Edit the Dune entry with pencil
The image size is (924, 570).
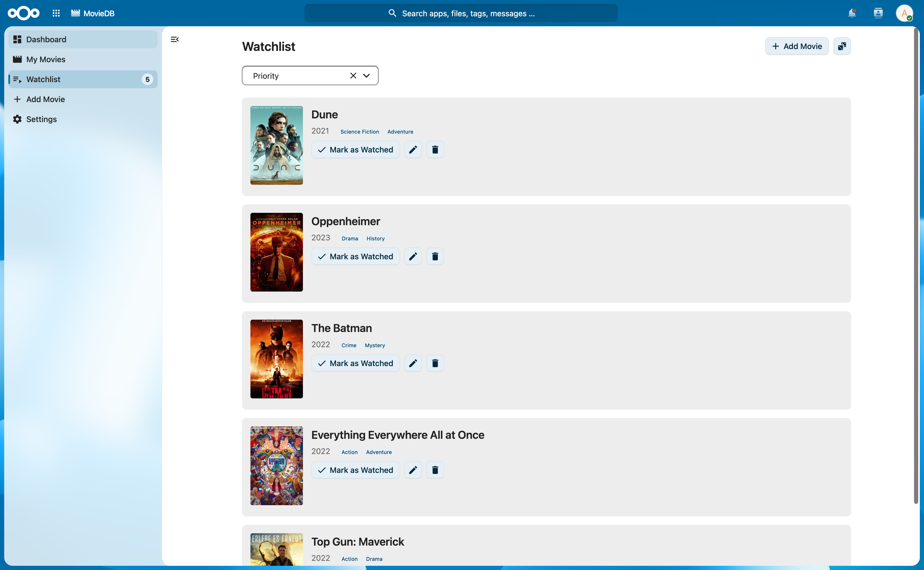(x=413, y=150)
